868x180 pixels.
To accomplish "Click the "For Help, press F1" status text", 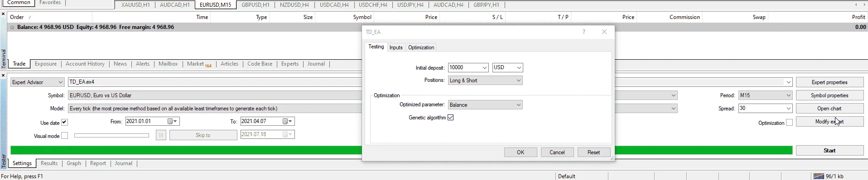I will tap(22, 176).
